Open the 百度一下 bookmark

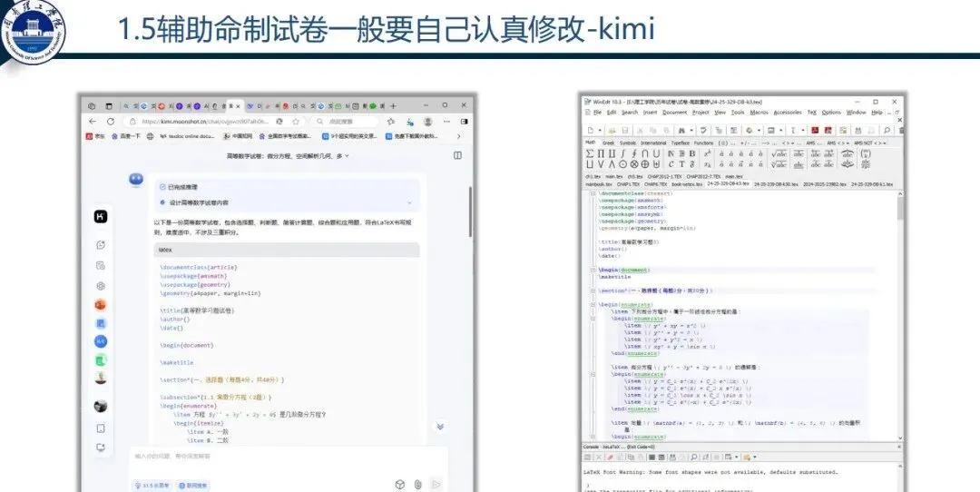pos(125,135)
